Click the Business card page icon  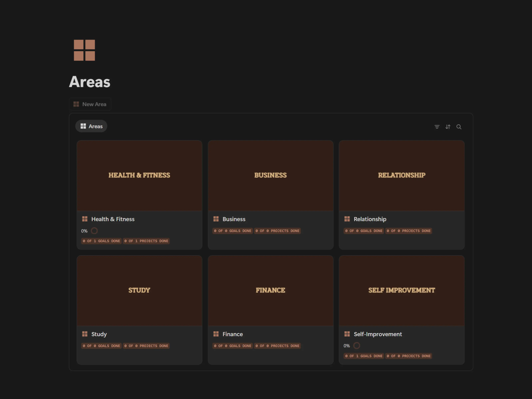pos(216,219)
